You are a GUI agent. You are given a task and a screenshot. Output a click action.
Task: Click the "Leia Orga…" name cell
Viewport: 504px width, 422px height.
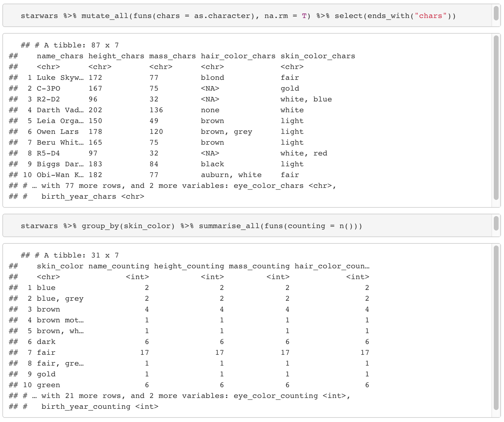pos(60,121)
